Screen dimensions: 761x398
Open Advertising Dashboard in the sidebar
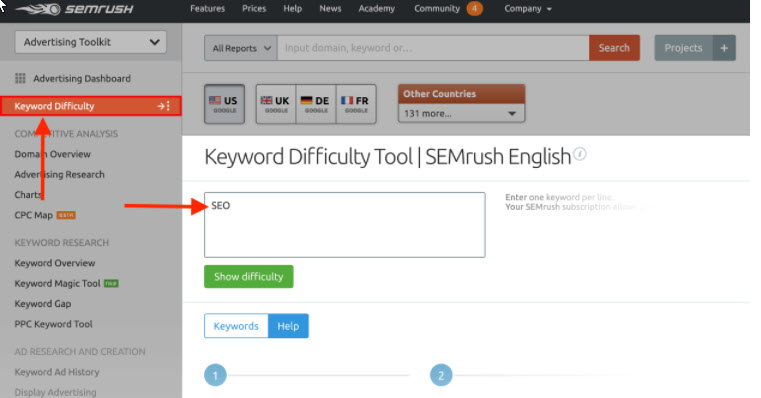click(x=82, y=78)
